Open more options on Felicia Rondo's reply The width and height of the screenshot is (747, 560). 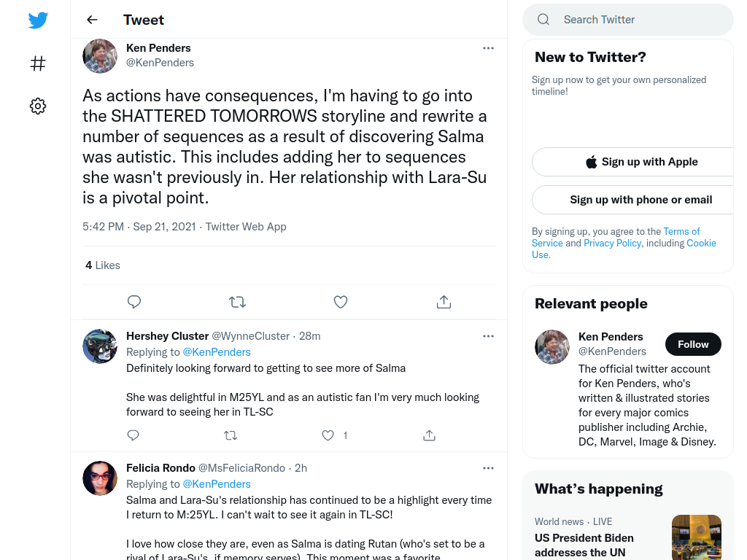click(x=488, y=468)
